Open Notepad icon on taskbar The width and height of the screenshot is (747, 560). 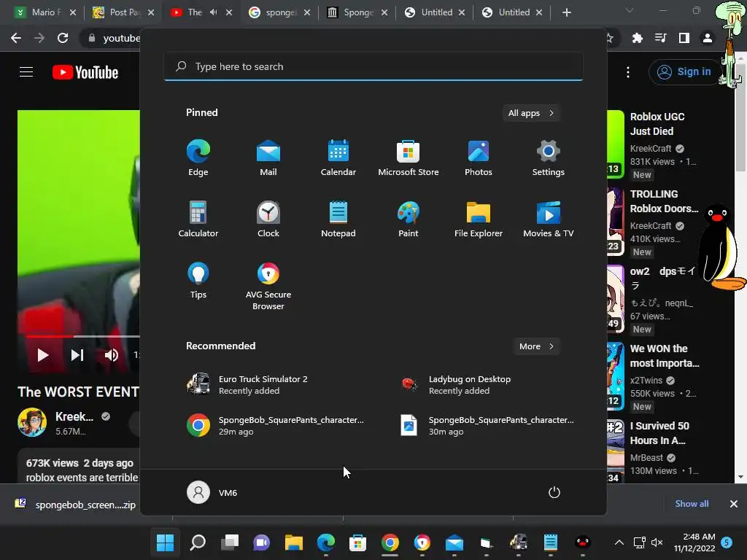550,542
